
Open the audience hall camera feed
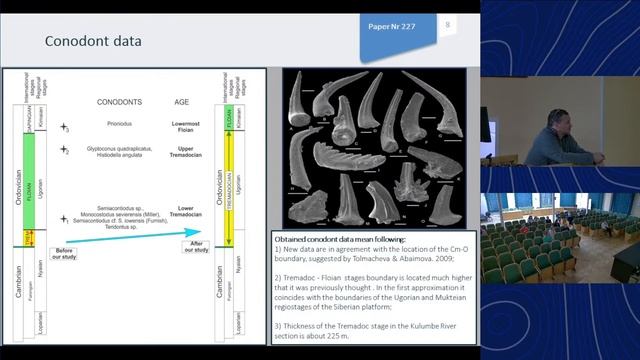pyautogui.click(x=560, y=238)
